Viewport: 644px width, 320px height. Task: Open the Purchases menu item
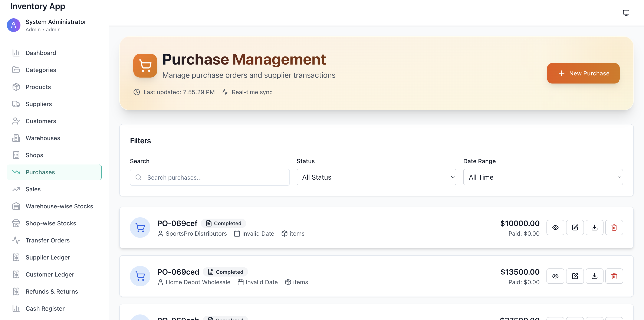click(x=54, y=172)
